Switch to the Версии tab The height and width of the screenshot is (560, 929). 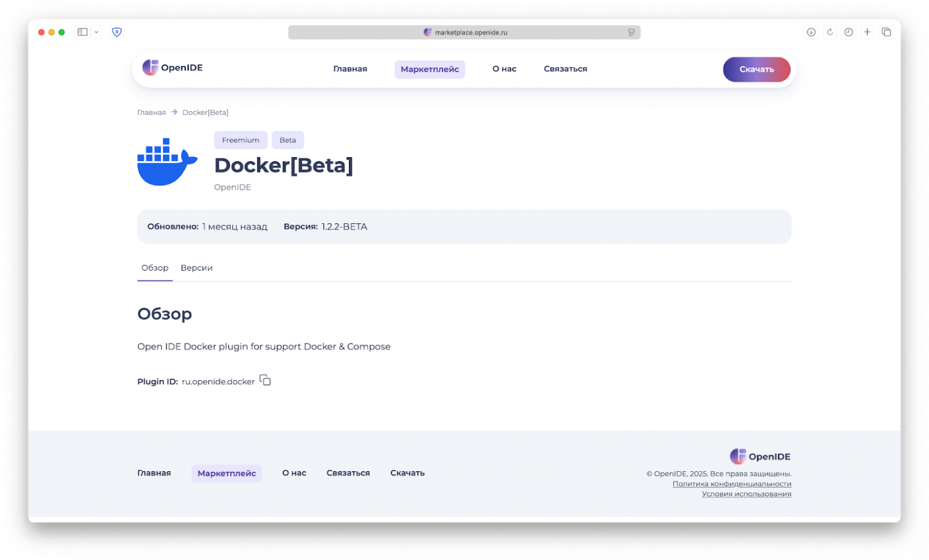click(x=197, y=268)
